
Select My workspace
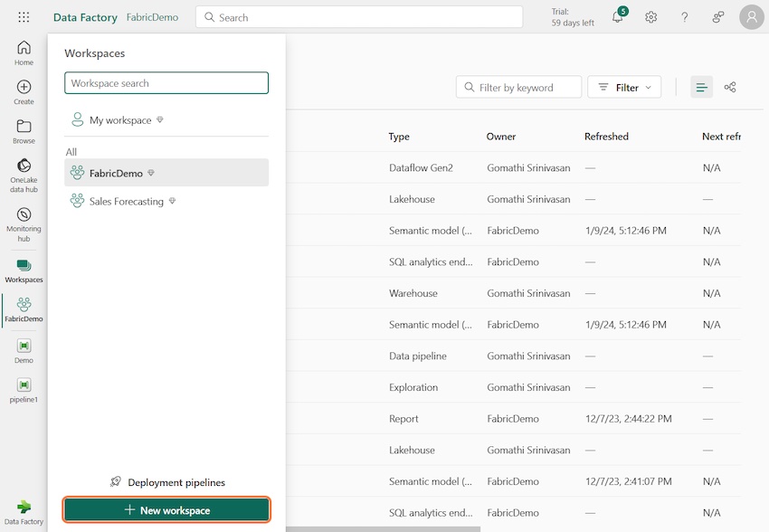pyautogui.click(x=166, y=120)
